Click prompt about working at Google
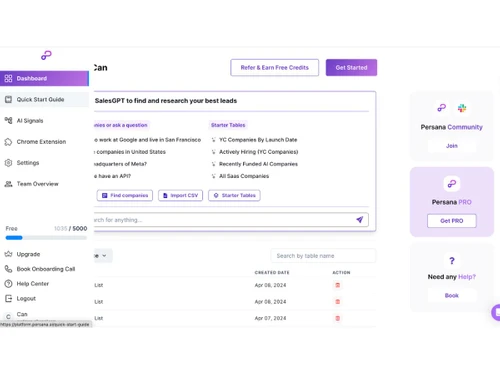Screen dimensions: 500x375 148,140
